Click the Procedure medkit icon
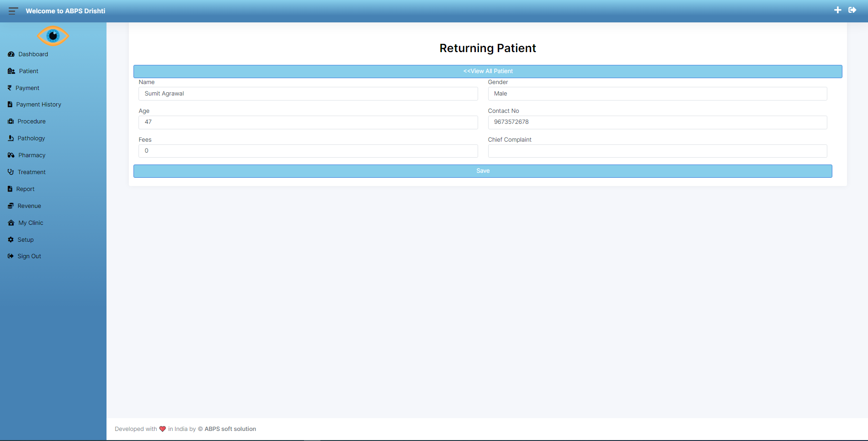868x441 pixels. 11,122
